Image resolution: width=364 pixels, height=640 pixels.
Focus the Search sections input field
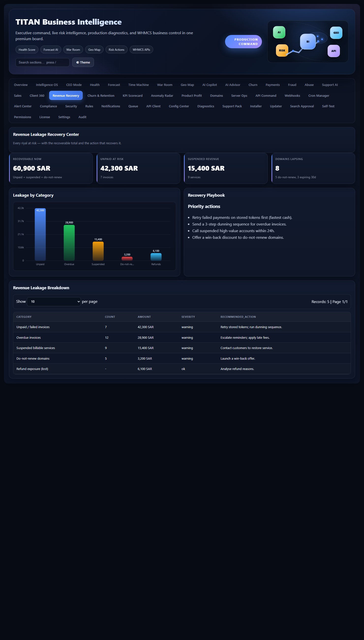pos(43,62)
